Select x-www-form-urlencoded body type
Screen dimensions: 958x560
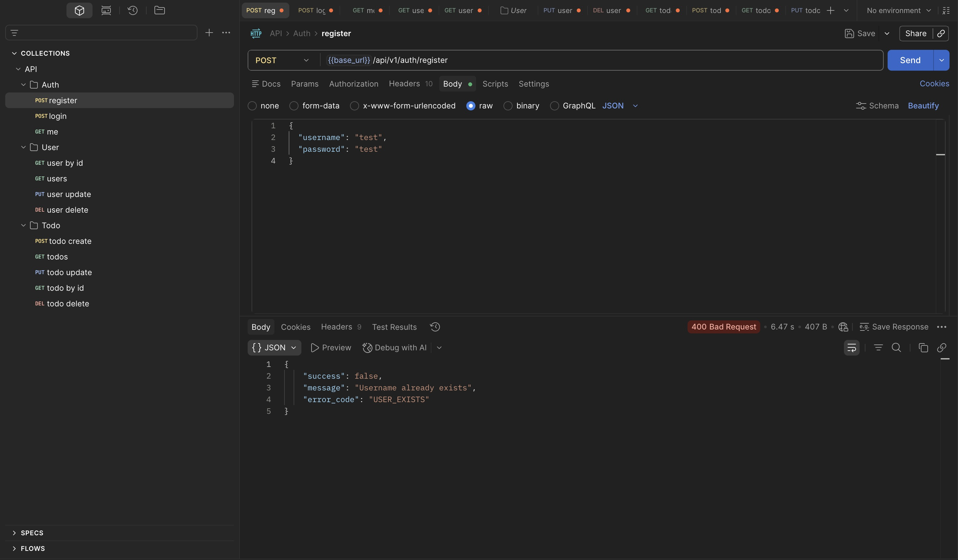(x=354, y=105)
